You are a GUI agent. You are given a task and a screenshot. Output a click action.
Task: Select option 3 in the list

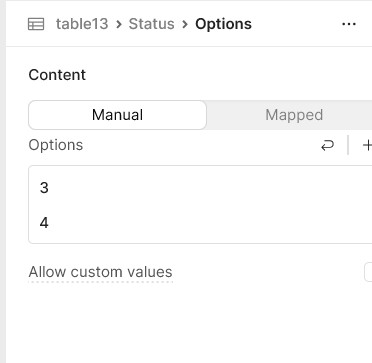coord(200,188)
